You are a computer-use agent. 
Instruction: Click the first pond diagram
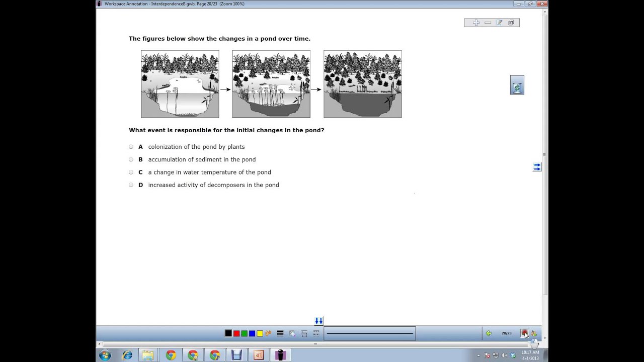pos(180,84)
